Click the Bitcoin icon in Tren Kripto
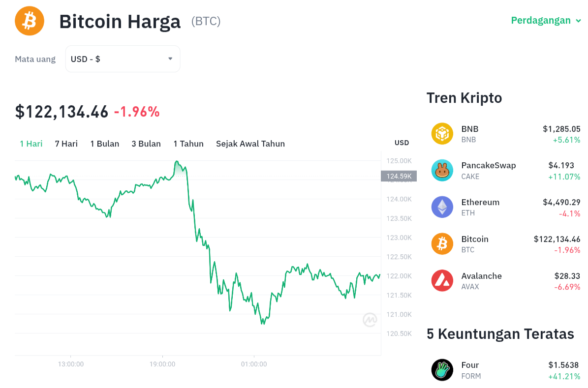This screenshot has width=588, height=388. point(442,244)
